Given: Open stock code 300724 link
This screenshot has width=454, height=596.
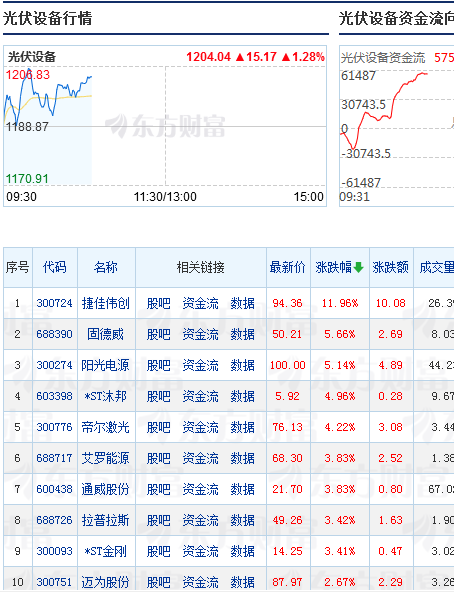Looking at the screenshot, I should 54,303.
